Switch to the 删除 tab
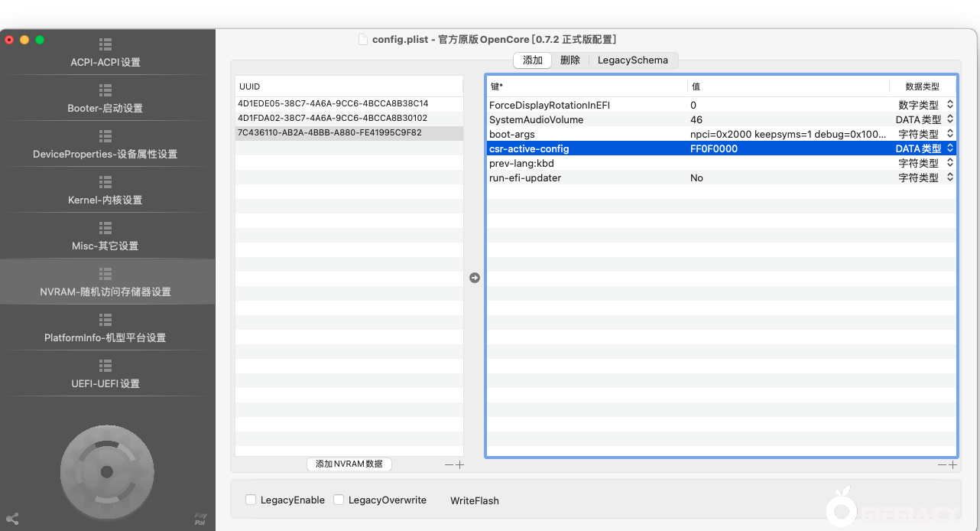Viewport: 980px width, 531px height. 570,60
